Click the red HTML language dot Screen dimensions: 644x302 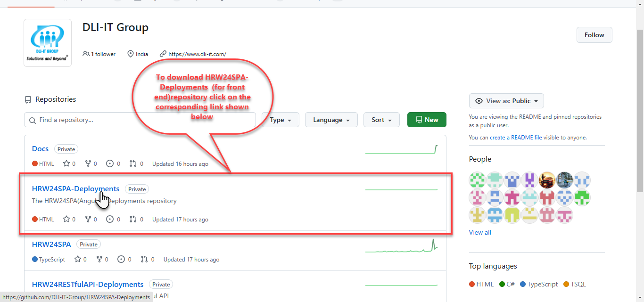472,284
